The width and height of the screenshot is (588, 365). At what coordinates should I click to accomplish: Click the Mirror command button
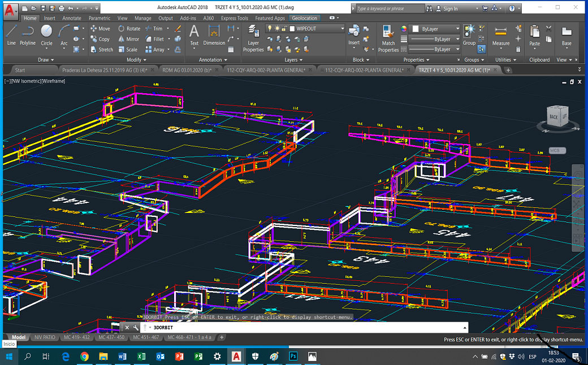tap(129, 39)
